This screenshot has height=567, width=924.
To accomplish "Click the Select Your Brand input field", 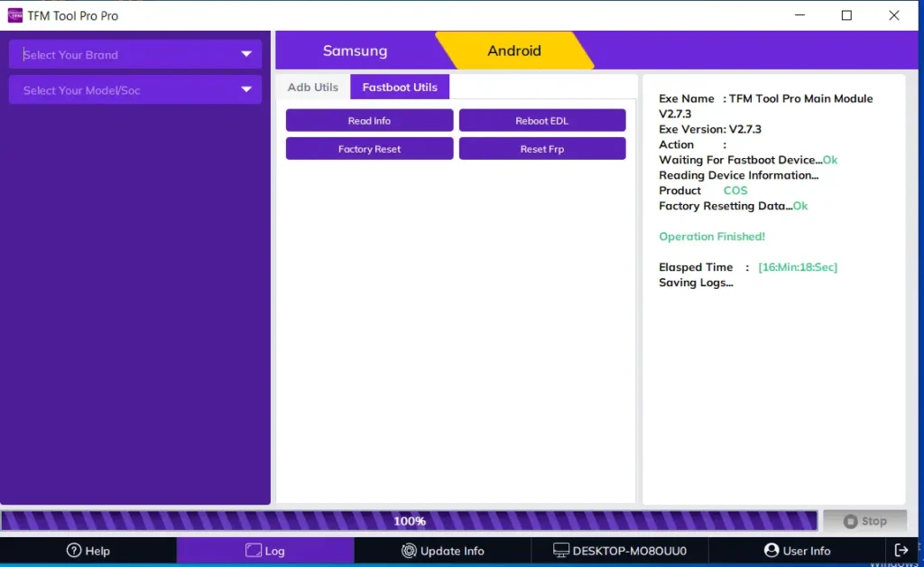I will (x=135, y=54).
